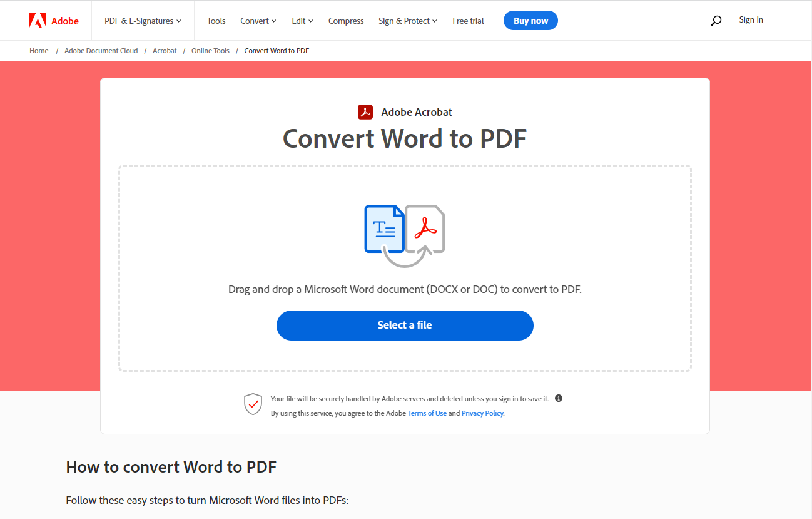Screen dimensions: 812x519
Task: Open Online Tools from the breadcrumb
Action: pos(210,50)
